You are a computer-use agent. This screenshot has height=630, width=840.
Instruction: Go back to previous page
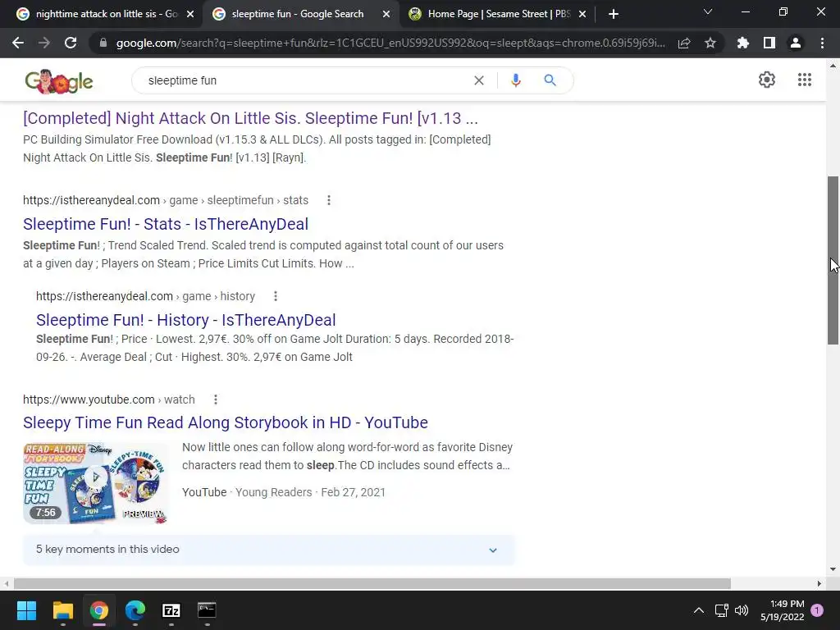(x=18, y=43)
